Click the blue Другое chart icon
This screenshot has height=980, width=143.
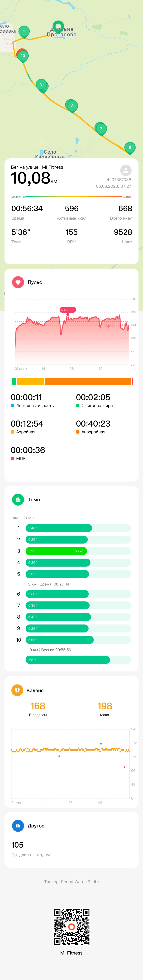pyautogui.click(x=18, y=826)
